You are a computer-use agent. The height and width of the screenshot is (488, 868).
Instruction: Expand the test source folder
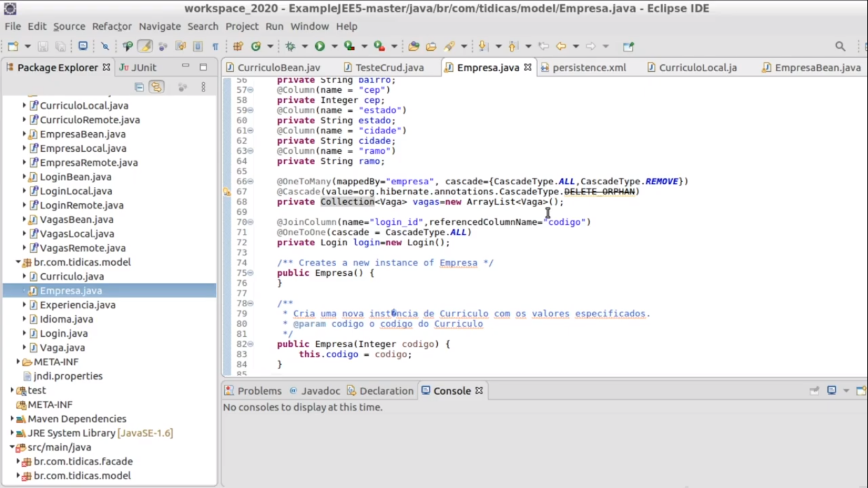[12, 390]
